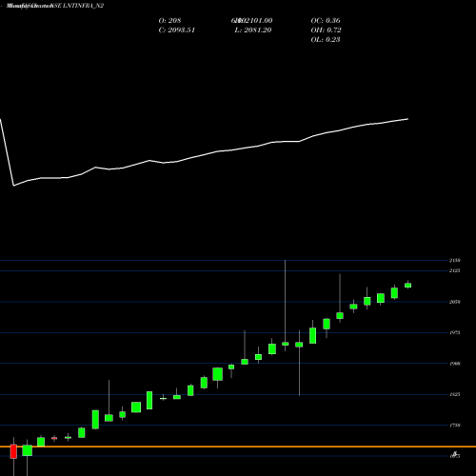476x476 pixels.
Task: Click the 'OC: 0.36' reading
Action: tap(326, 21)
